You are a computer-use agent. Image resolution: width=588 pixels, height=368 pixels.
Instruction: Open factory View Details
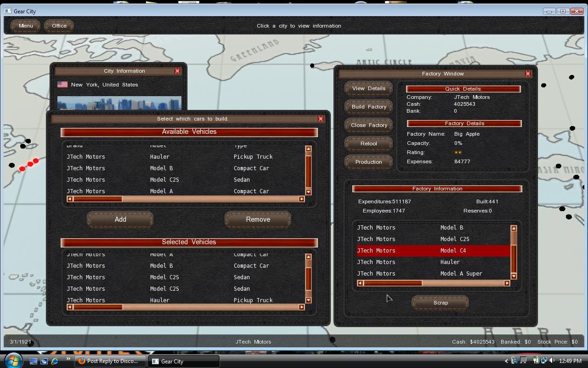(368, 88)
